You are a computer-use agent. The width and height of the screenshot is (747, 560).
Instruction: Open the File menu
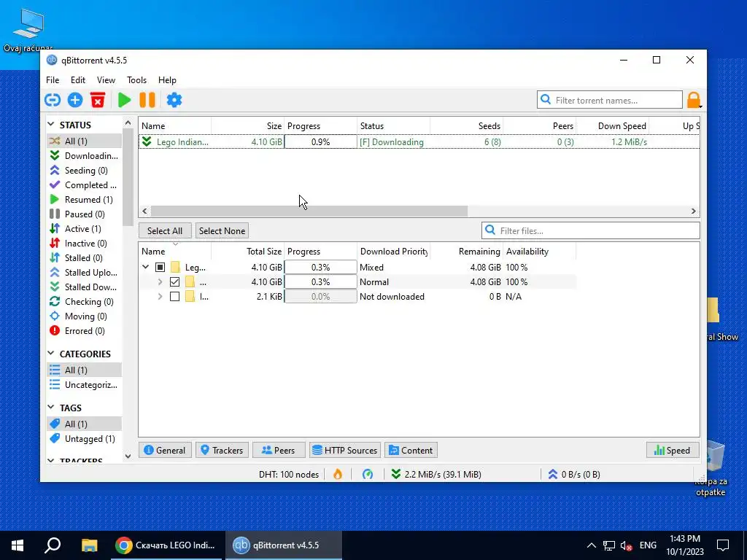[53, 80]
